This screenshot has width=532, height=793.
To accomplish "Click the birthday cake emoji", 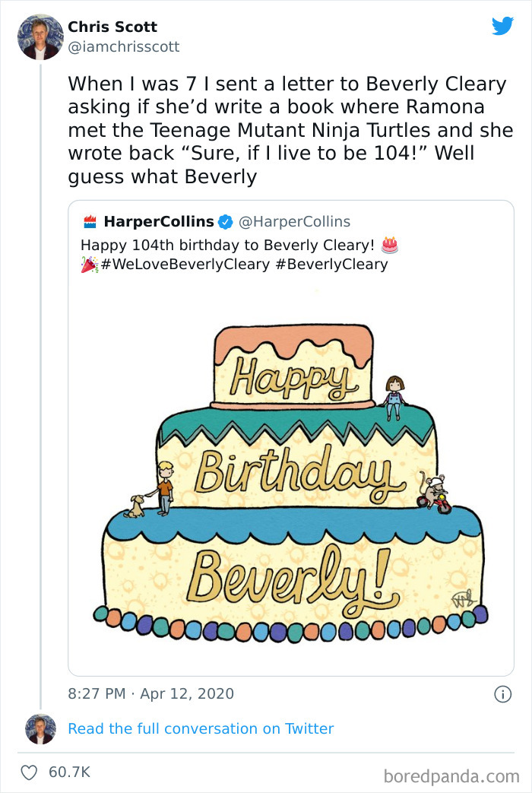I will click(390, 245).
